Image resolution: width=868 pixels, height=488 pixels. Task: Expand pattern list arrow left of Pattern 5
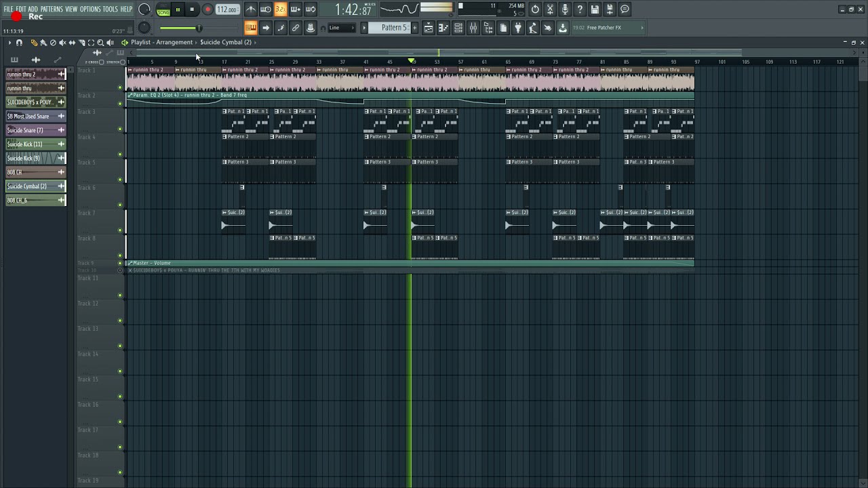[364, 28]
